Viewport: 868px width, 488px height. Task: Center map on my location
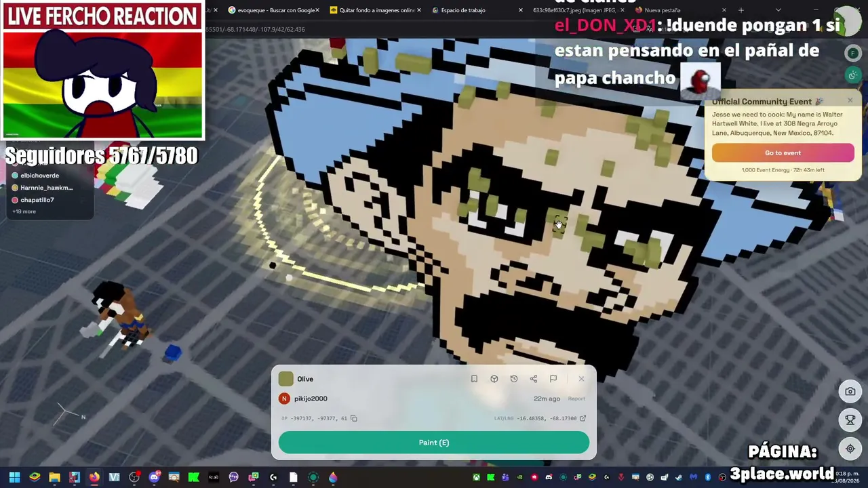850,449
